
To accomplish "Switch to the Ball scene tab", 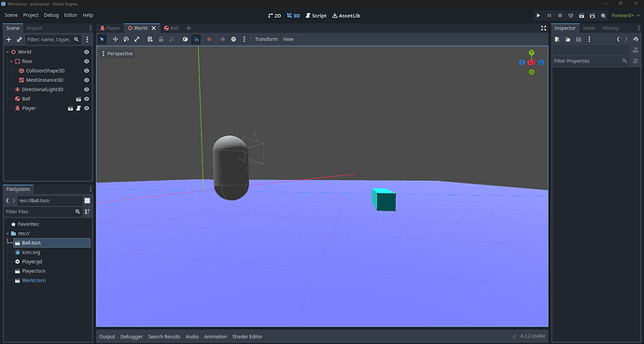I will coord(172,28).
